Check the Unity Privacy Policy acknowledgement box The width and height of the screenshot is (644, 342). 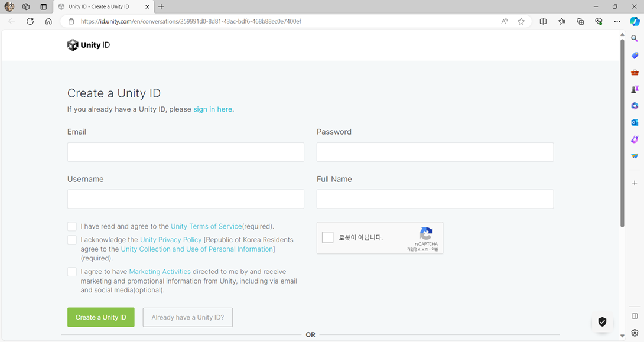pos(72,240)
